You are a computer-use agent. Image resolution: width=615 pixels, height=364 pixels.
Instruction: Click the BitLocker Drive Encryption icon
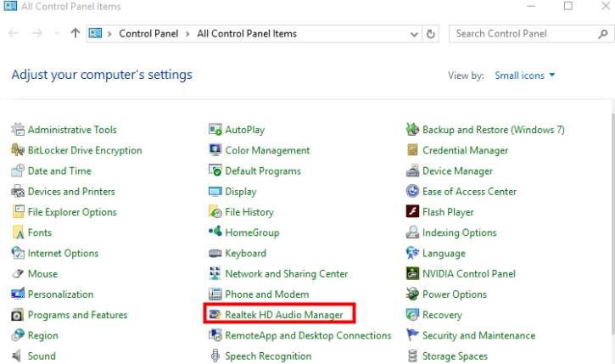click(x=18, y=150)
